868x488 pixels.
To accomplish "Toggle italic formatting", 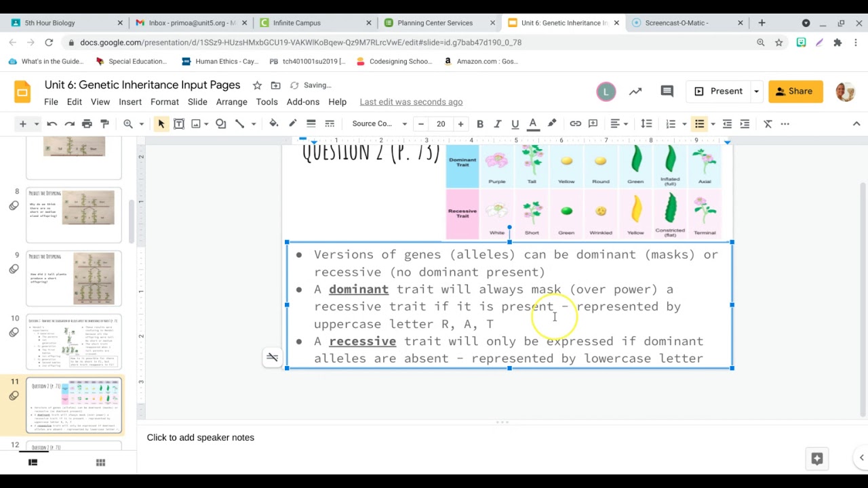I will [x=497, y=124].
